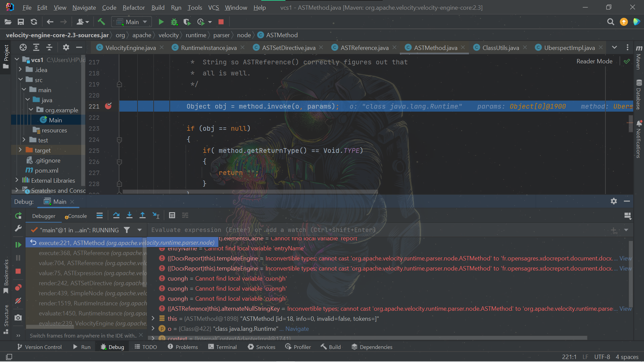The height and width of the screenshot is (362, 644).
Task: Expand the target folder
Action: coord(20,150)
